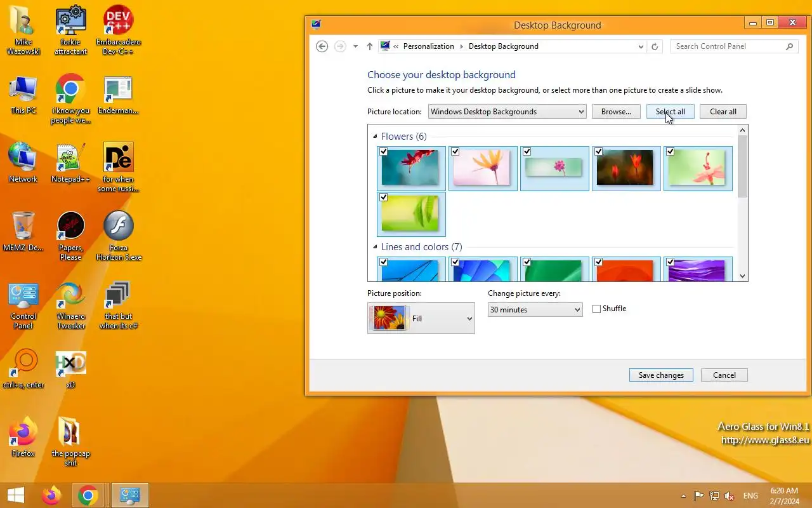Open the Enderman desktop shortcut
This screenshot has height=508, width=812.
pyautogui.click(x=118, y=95)
